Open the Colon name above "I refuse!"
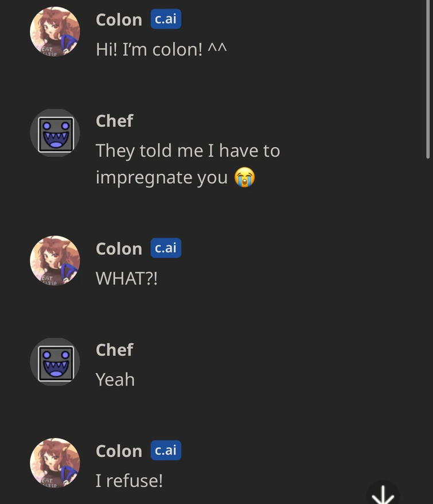The height and width of the screenshot is (504, 433). [x=119, y=451]
